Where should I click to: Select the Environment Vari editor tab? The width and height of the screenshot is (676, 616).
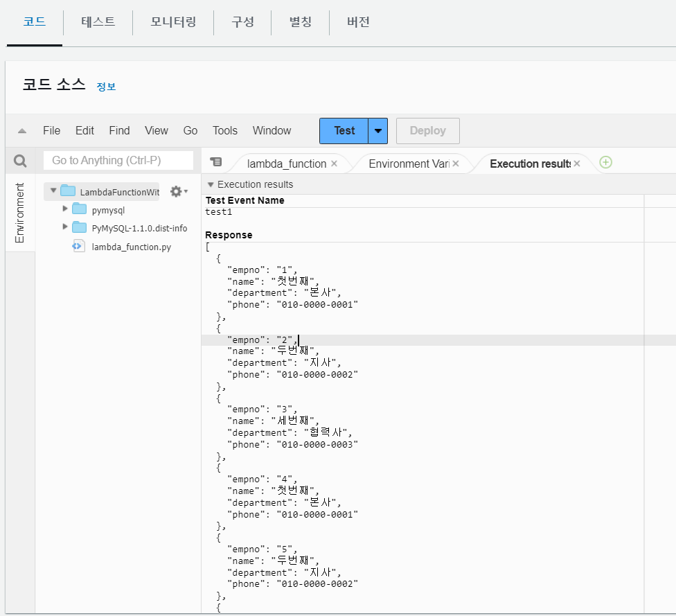pos(409,164)
